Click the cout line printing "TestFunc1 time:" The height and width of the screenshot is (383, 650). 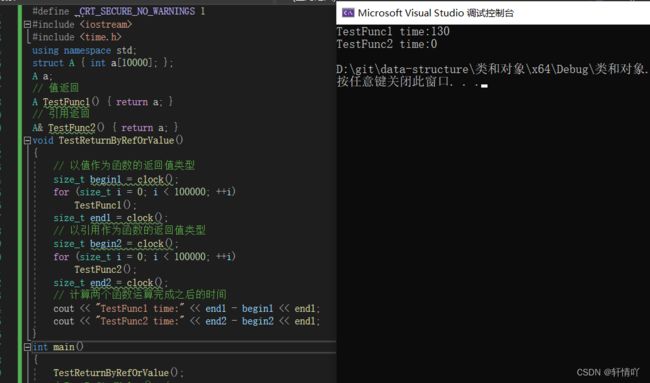point(187,308)
